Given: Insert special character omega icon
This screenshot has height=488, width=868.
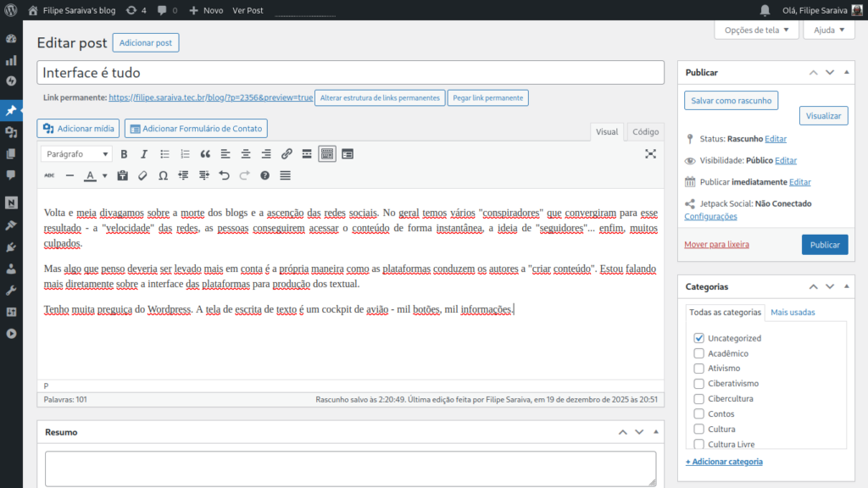Looking at the screenshot, I should [163, 175].
